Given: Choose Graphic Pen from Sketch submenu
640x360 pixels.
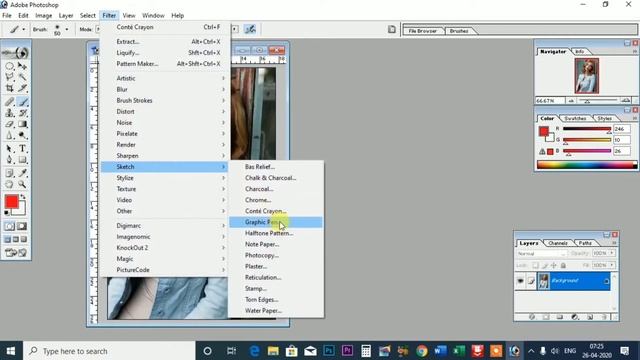Looking at the screenshot, I should coord(276,222).
